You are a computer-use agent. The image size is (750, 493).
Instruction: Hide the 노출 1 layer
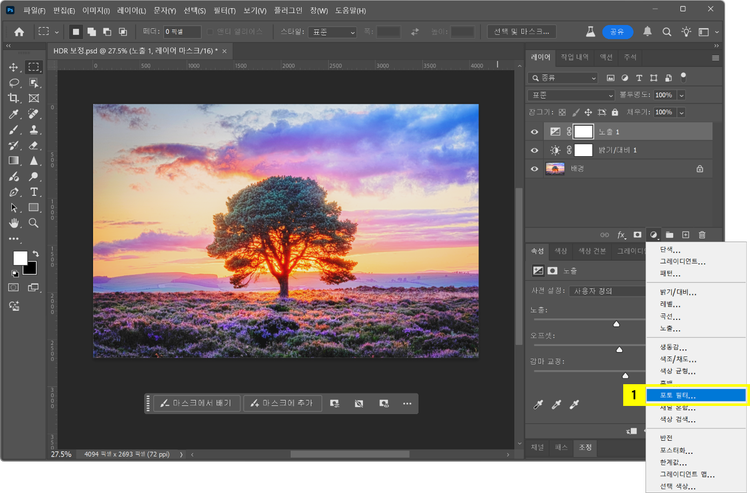point(534,132)
